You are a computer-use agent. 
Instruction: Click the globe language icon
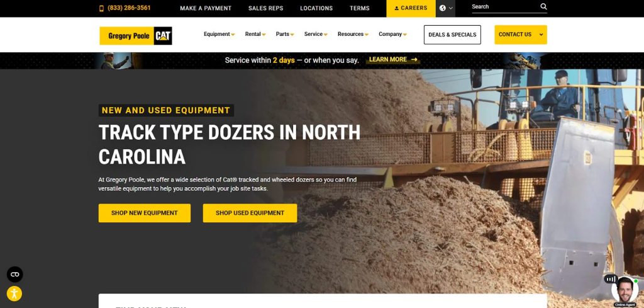pyautogui.click(x=443, y=8)
